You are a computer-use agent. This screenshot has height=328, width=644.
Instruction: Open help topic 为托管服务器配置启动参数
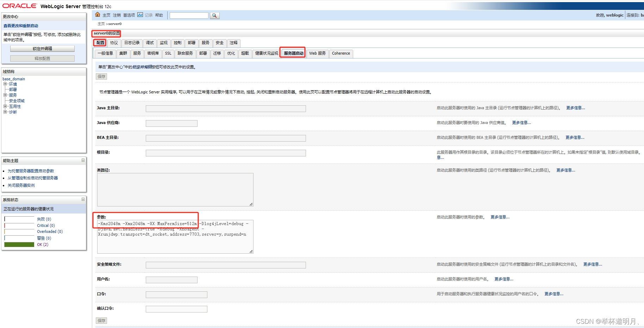(x=31, y=171)
